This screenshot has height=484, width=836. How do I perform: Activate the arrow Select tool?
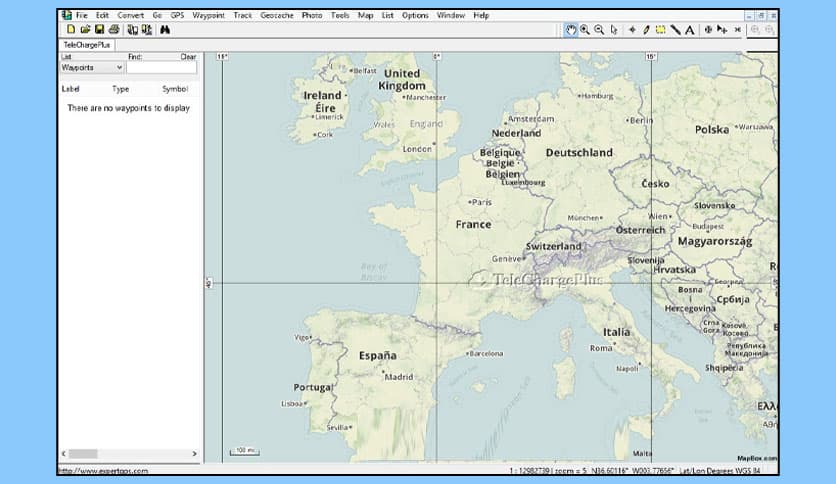click(613, 30)
